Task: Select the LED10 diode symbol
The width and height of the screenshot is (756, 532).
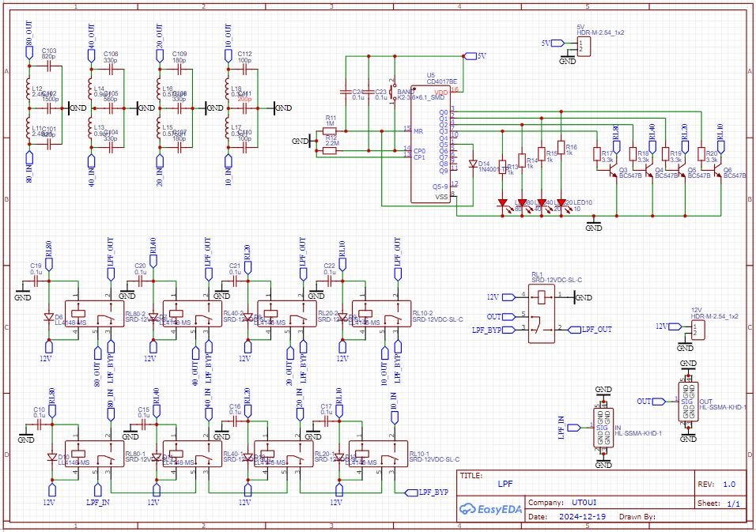Action: pyautogui.click(x=561, y=202)
